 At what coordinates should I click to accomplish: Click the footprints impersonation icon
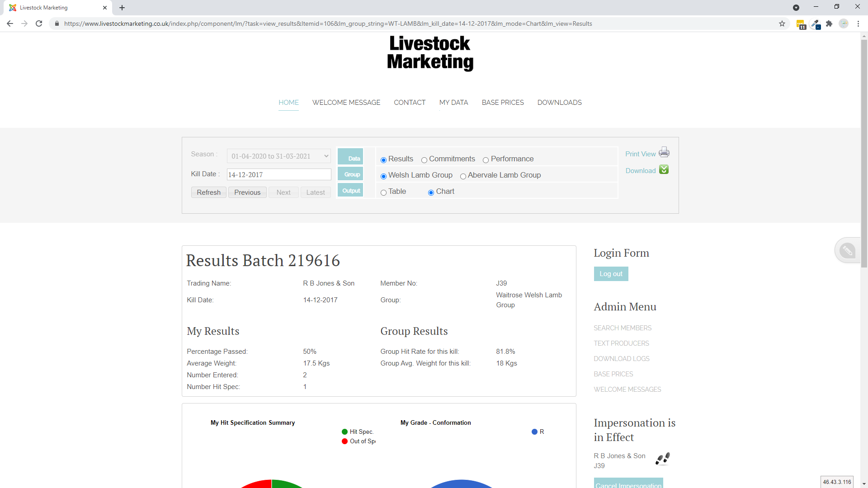[x=662, y=459]
